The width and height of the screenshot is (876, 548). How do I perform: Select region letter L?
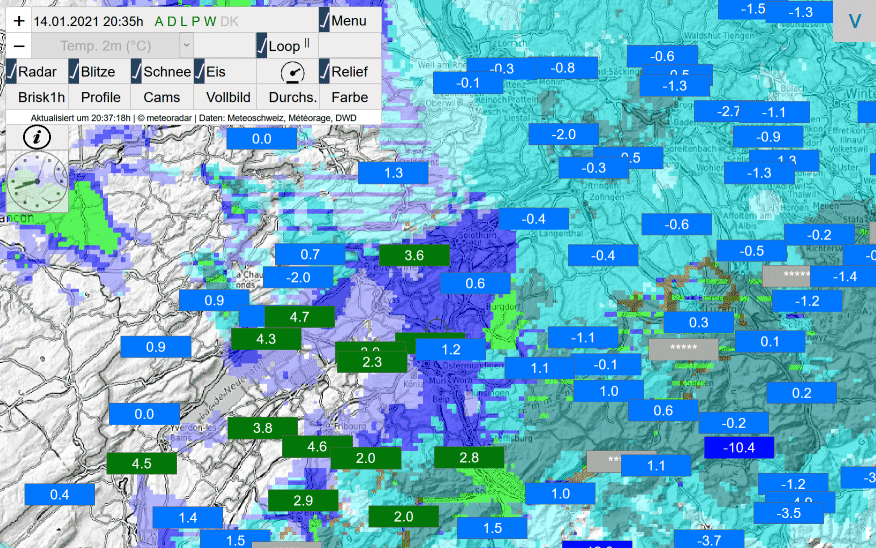point(183,21)
